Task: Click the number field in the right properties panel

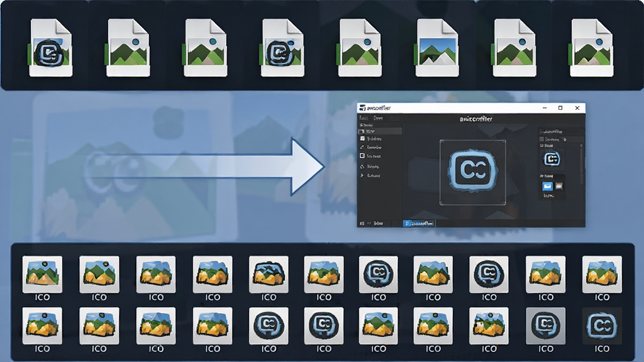Action: [572, 140]
